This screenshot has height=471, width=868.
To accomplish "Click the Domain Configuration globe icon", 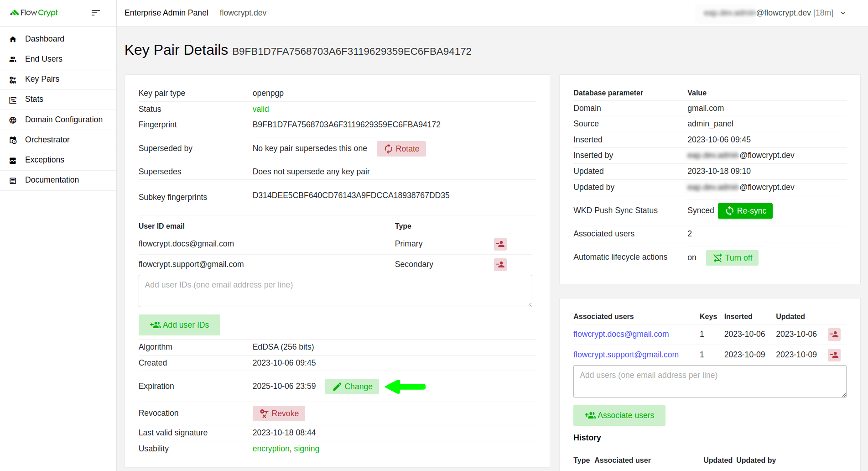I will click(x=13, y=120).
